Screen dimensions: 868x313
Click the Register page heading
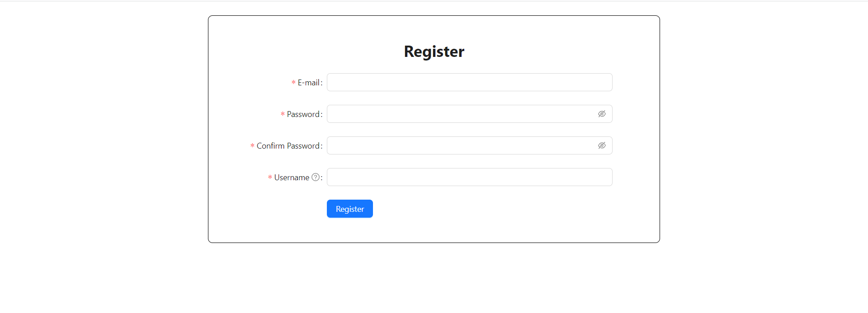coord(434,51)
